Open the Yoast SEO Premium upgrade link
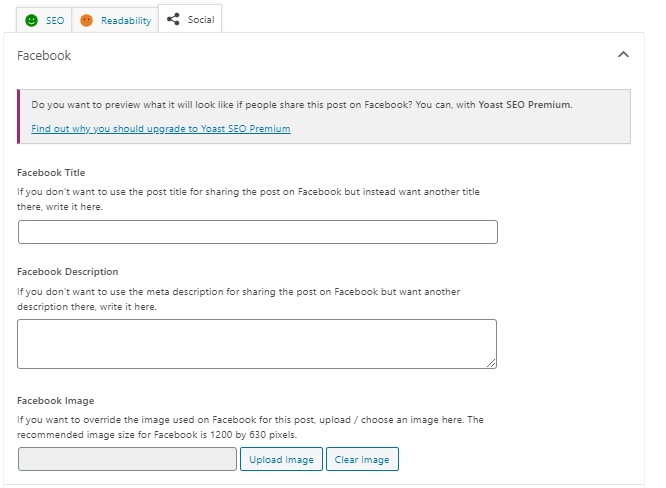This screenshot has width=666, height=488. 161,129
